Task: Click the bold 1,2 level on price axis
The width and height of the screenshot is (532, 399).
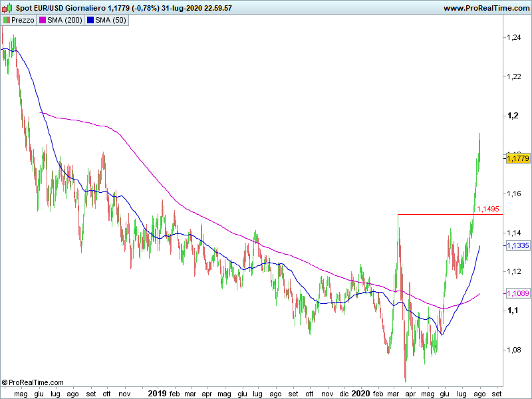Action: [x=512, y=116]
